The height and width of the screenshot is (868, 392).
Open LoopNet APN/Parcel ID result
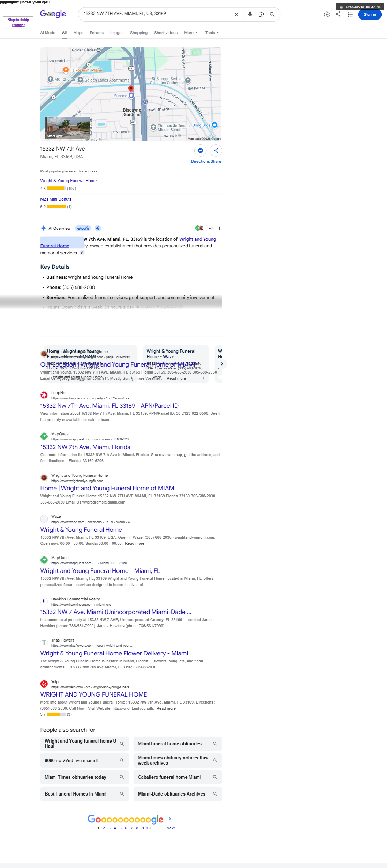click(x=109, y=406)
